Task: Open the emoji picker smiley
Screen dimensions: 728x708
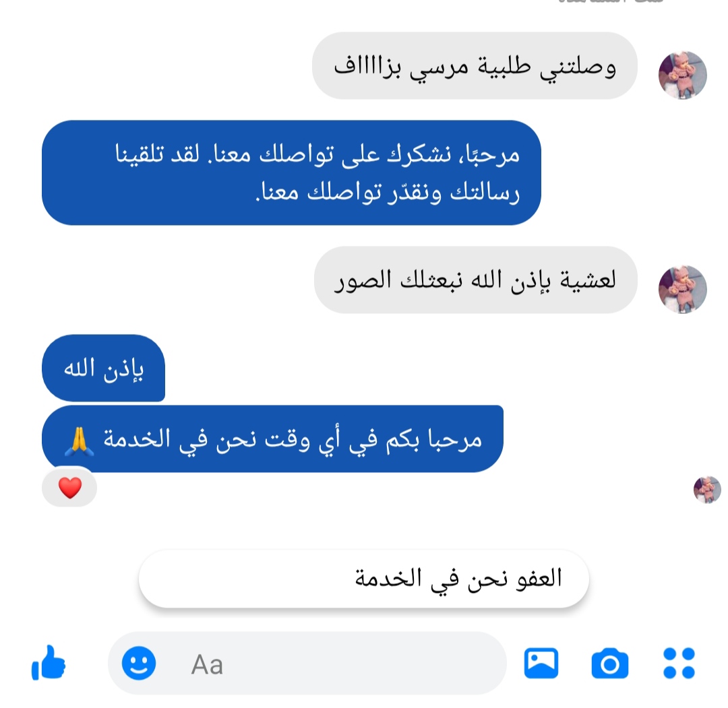Action: [x=138, y=663]
